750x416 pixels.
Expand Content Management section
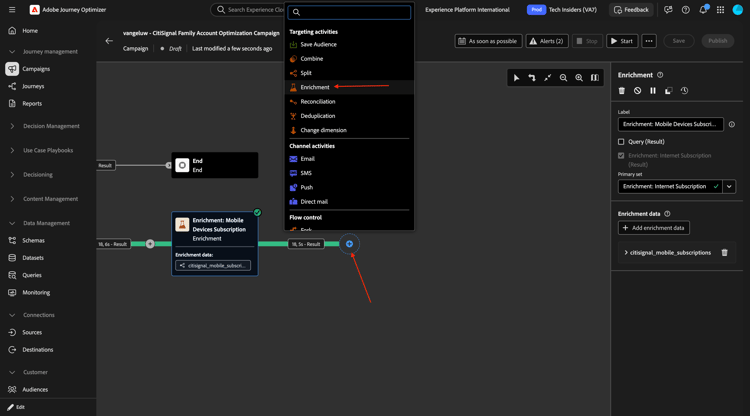click(x=12, y=199)
